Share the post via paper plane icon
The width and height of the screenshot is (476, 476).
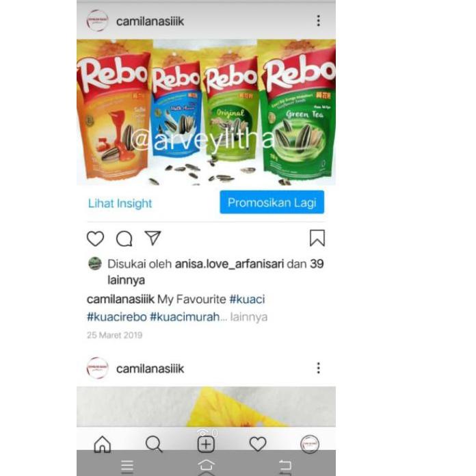pyautogui.click(x=153, y=238)
